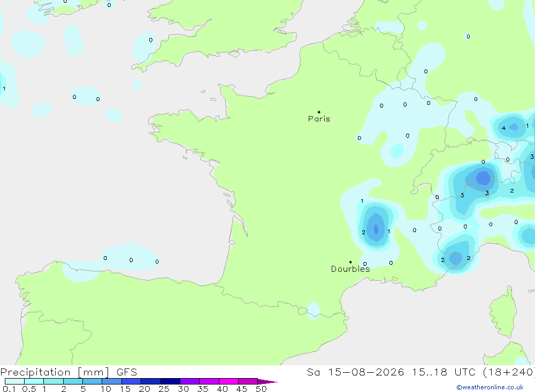
Task: Pick the 20–25 mm legend swatch
Action: [151, 381]
